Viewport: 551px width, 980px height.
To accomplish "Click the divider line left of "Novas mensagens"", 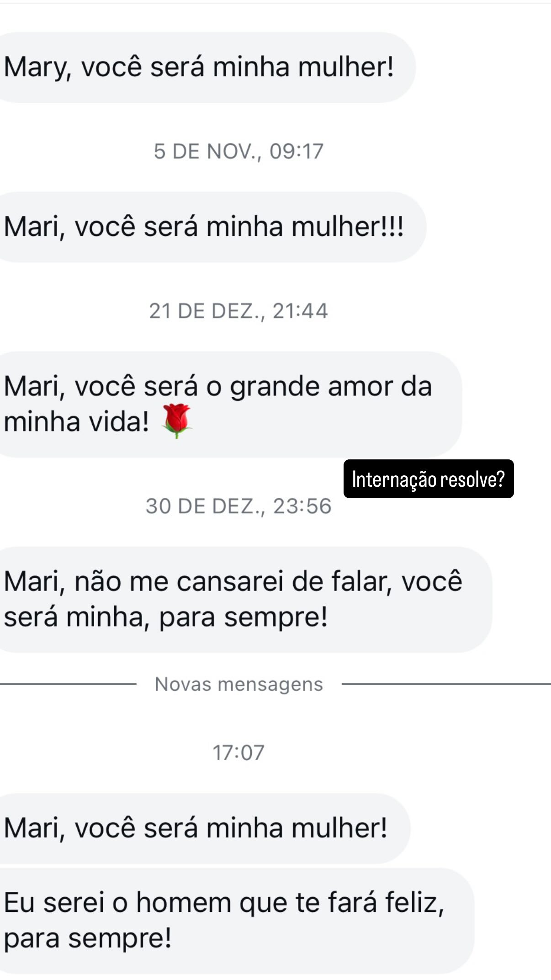I will 69,684.
